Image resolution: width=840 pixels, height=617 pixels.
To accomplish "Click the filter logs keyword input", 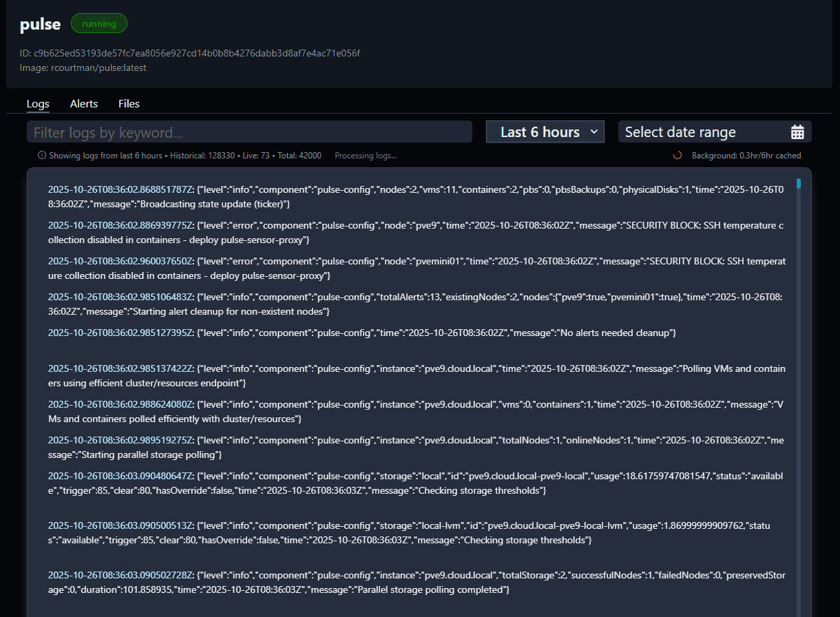I will click(249, 131).
